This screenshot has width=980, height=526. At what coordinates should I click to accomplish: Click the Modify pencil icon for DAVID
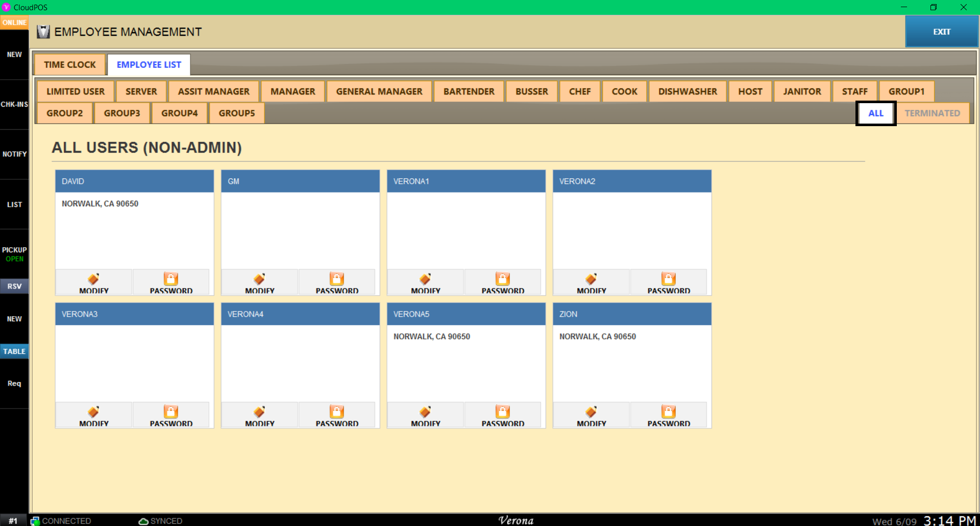(93, 279)
